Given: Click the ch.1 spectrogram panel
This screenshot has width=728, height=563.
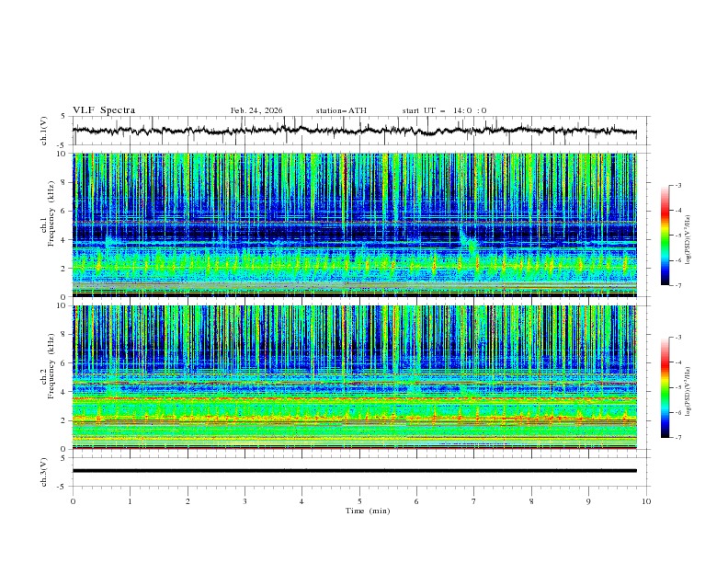Looking at the screenshot, I should (x=354, y=224).
